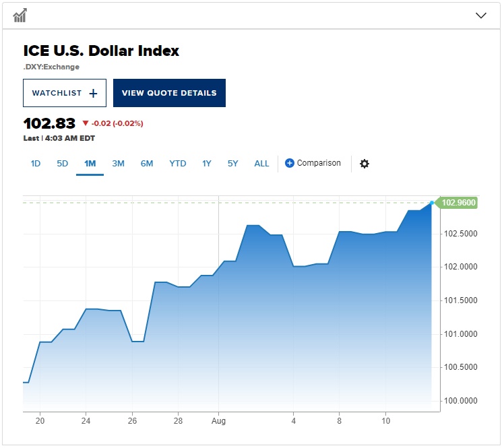Select the 1D time range

coord(36,163)
